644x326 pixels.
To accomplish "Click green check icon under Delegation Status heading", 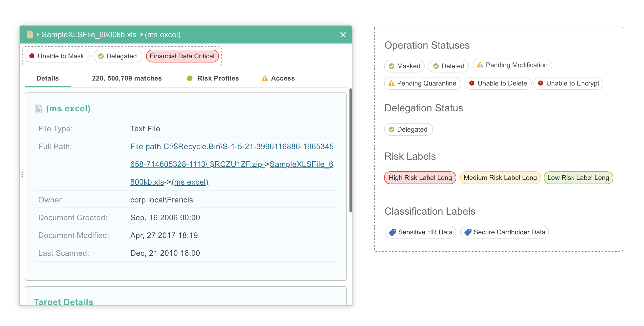I will click(x=392, y=129).
